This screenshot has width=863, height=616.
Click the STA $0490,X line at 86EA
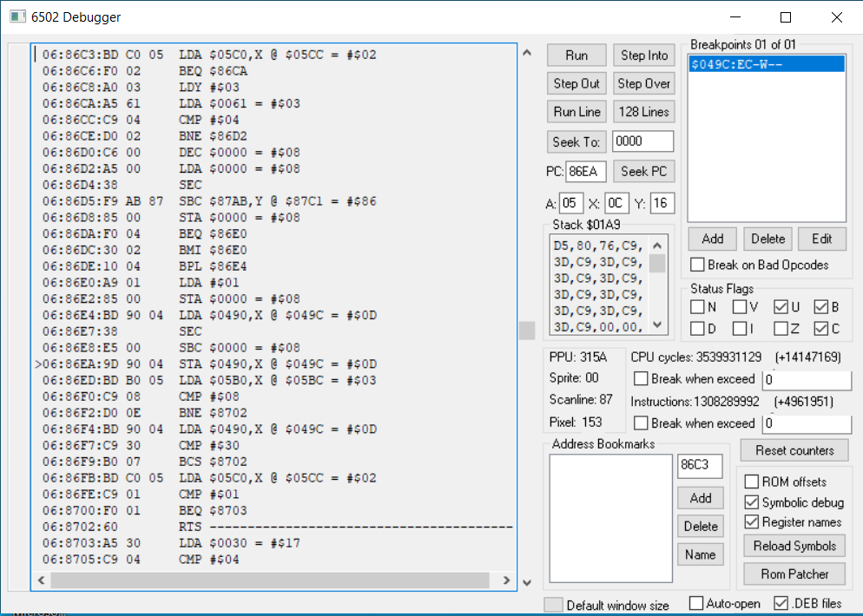pos(208,364)
